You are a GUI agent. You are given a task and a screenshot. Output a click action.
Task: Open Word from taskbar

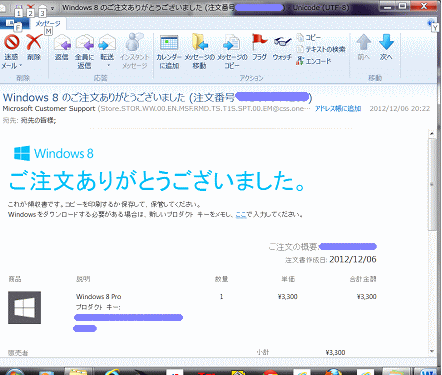pos(427,372)
